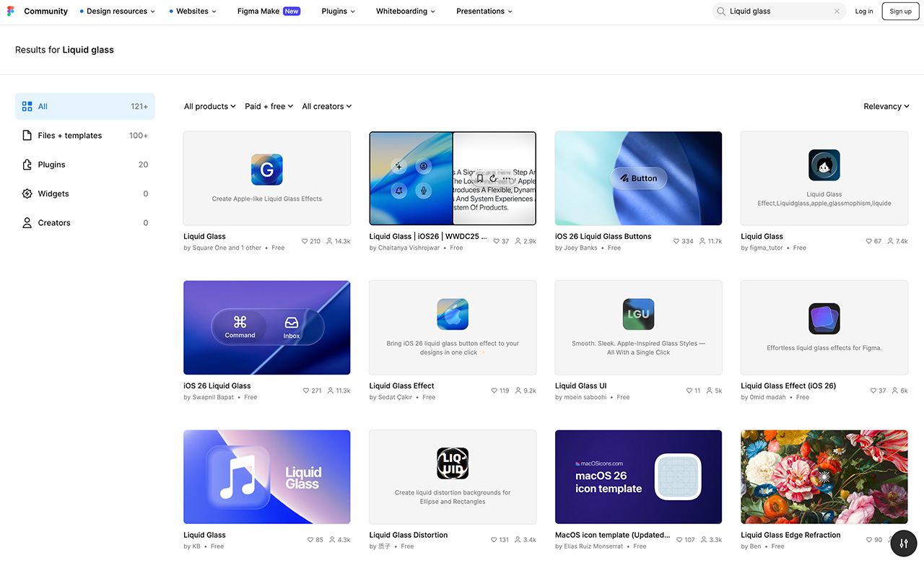Click heart icon on Swapnil Bapat's card
The width and height of the screenshot is (924, 563).
coord(306,390)
